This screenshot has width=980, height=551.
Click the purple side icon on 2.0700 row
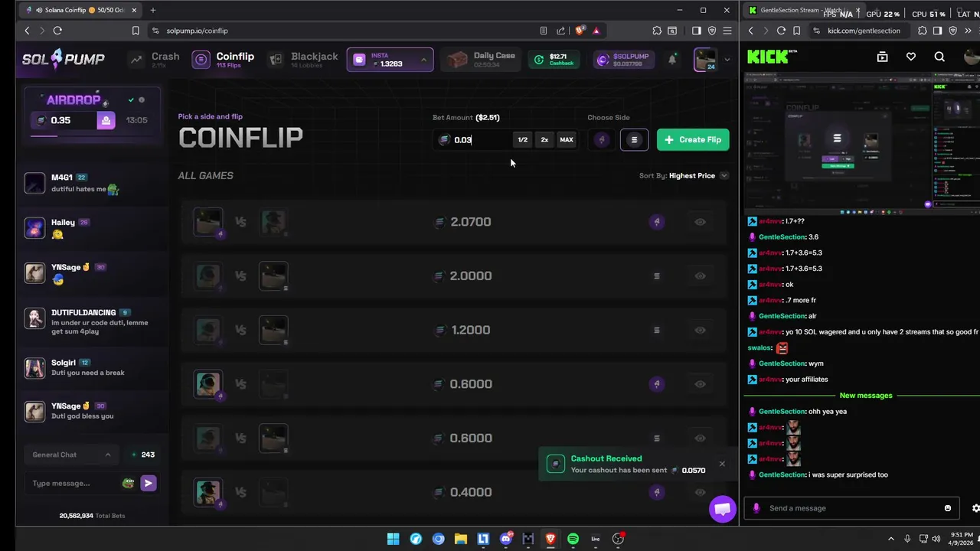[656, 222]
